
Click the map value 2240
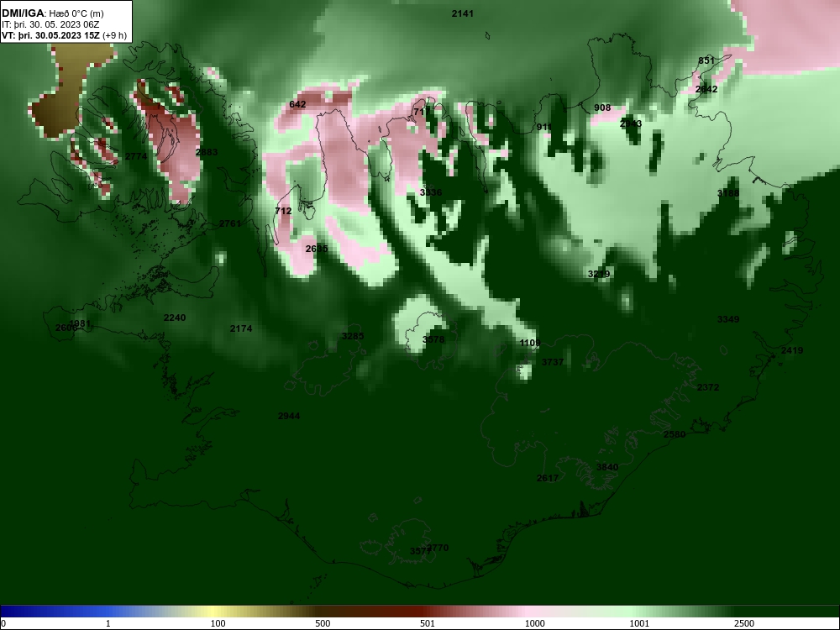(174, 318)
